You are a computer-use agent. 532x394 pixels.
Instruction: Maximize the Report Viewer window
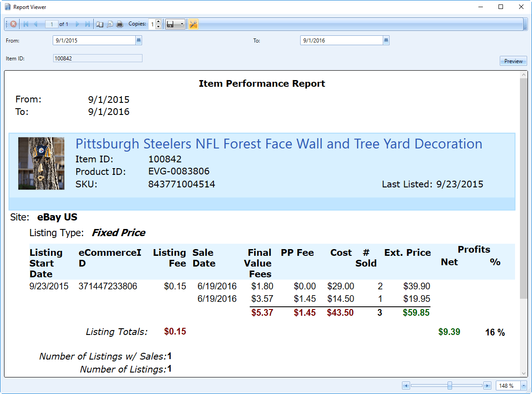pyautogui.click(x=501, y=7)
